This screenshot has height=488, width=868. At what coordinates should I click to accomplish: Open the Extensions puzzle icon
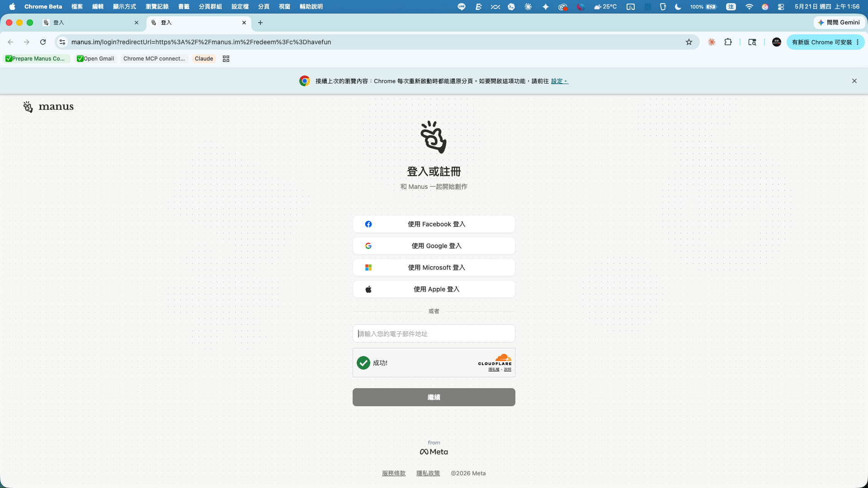[x=728, y=42]
